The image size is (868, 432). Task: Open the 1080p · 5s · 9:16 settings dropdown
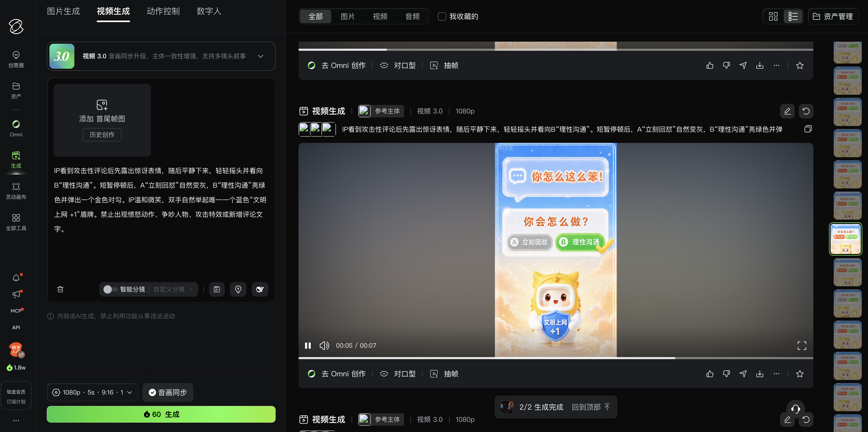point(92,392)
